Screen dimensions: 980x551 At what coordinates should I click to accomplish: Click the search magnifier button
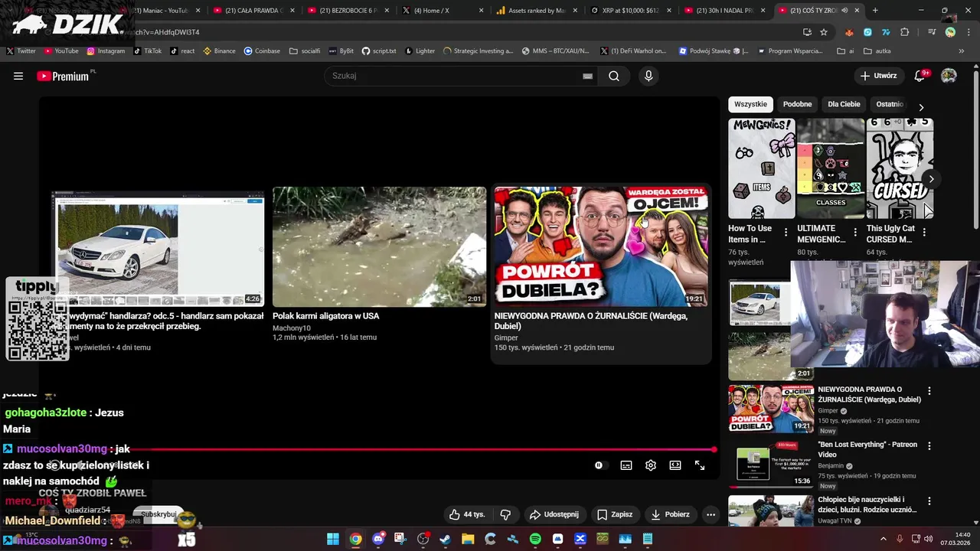pos(614,76)
